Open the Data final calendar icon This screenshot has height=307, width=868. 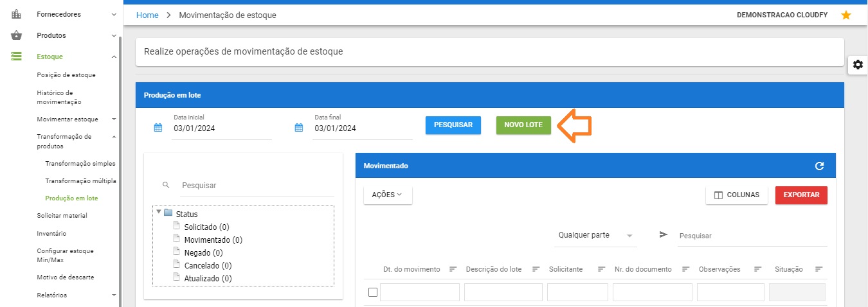coord(299,128)
